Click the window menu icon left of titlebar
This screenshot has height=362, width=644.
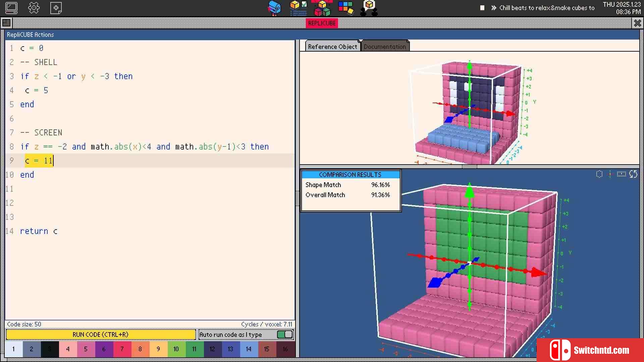click(6, 23)
